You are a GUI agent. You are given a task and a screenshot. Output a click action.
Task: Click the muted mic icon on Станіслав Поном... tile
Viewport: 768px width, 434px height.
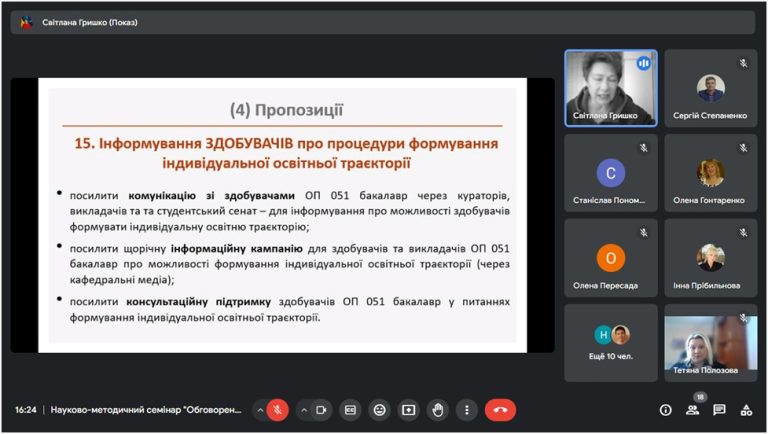[x=644, y=148]
